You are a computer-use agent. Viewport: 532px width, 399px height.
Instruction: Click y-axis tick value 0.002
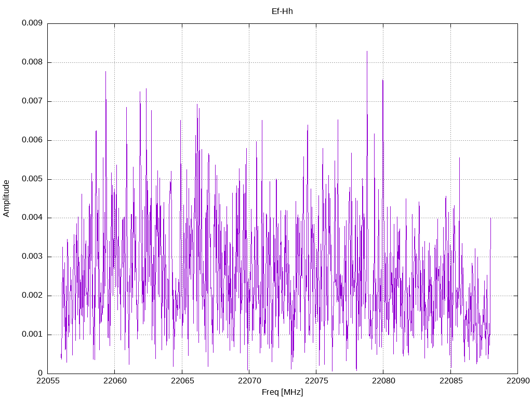click(x=32, y=296)
